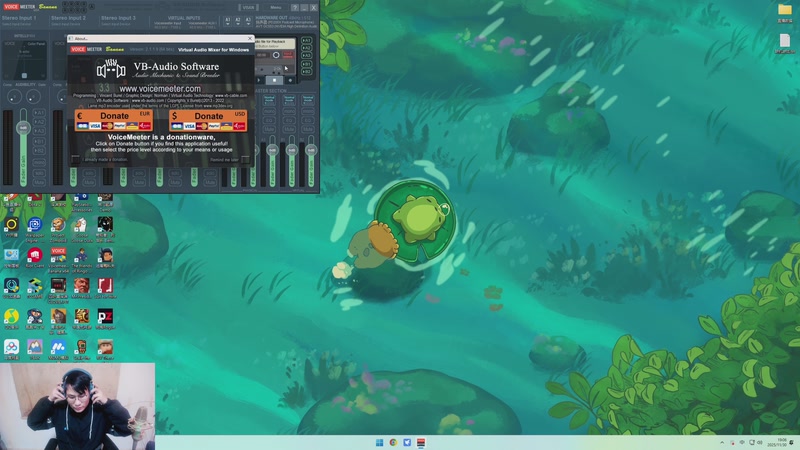Image resolution: width=800 pixels, height=450 pixels.
Task: Toggle cassette recorder A1 output
Action: (x=306, y=40)
